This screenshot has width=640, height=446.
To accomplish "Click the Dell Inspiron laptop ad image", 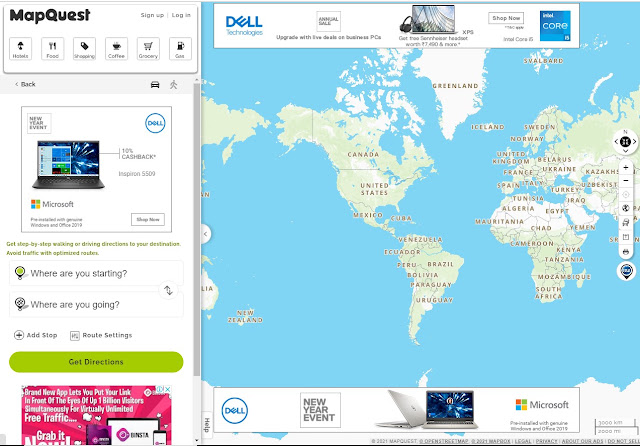I will [69, 164].
